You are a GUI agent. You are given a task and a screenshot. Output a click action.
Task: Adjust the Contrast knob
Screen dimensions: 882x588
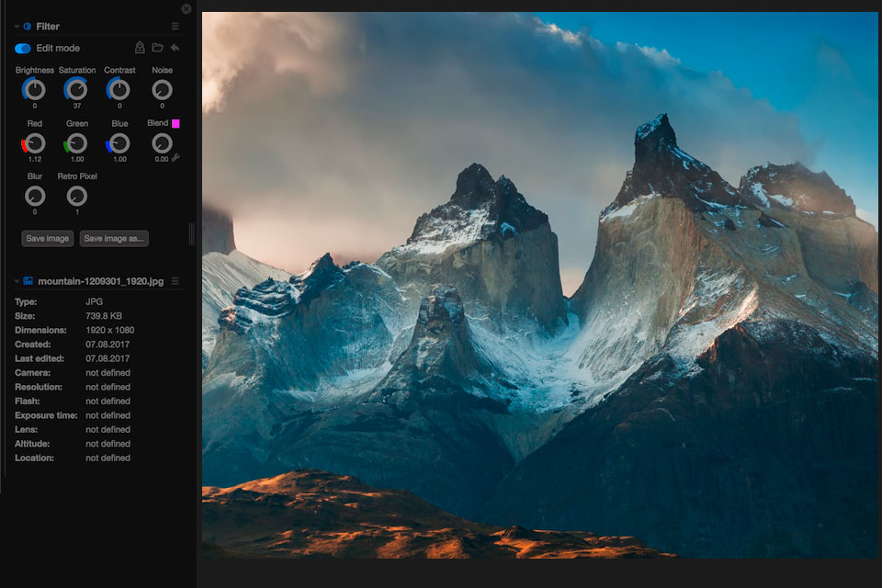tap(119, 89)
